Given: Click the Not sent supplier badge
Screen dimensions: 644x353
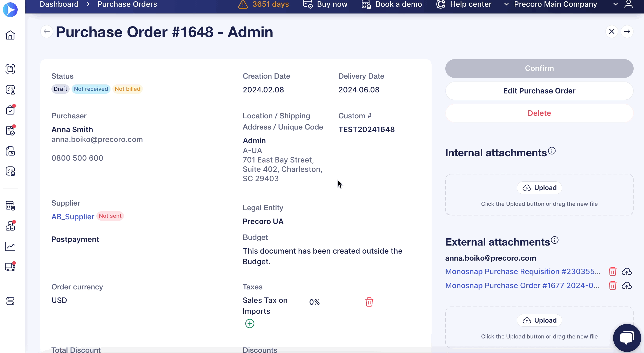Looking at the screenshot, I should [x=110, y=216].
